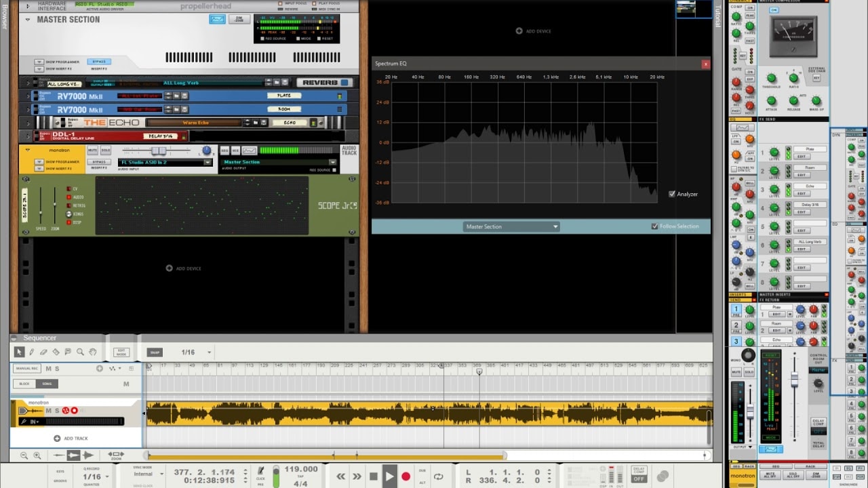The image size is (868, 488).
Task: Click the monotron level slider in rack
Action: point(160,150)
